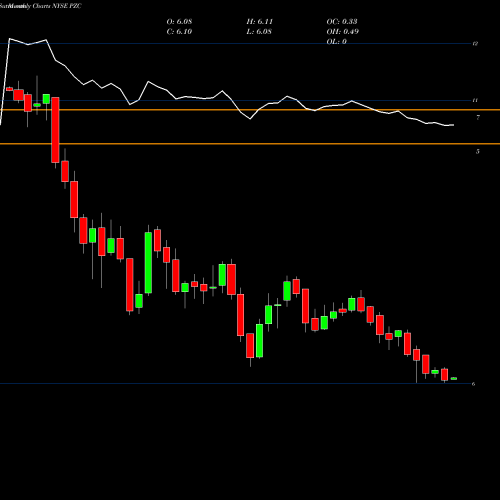Click the '12' price axis label
The image size is (500, 500).
pyautogui.click(x=475, y=44)
